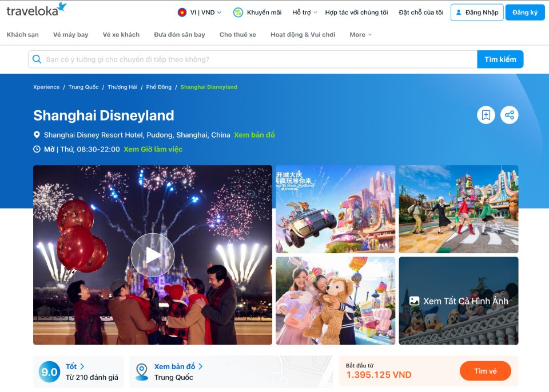The height and width of the screenshot is (392, 549).
Task: Click Xem bản đồ link beside address
Action: click(x=254, y=135)
